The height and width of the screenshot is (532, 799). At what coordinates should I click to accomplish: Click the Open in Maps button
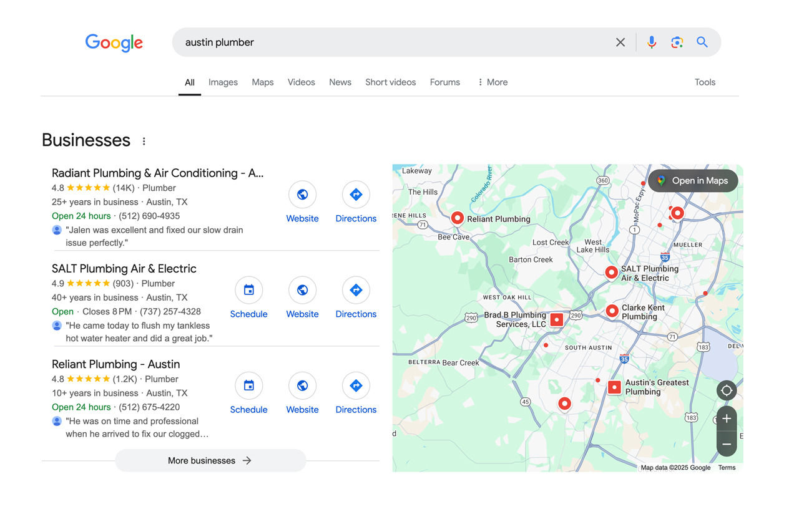click(693, 181)
